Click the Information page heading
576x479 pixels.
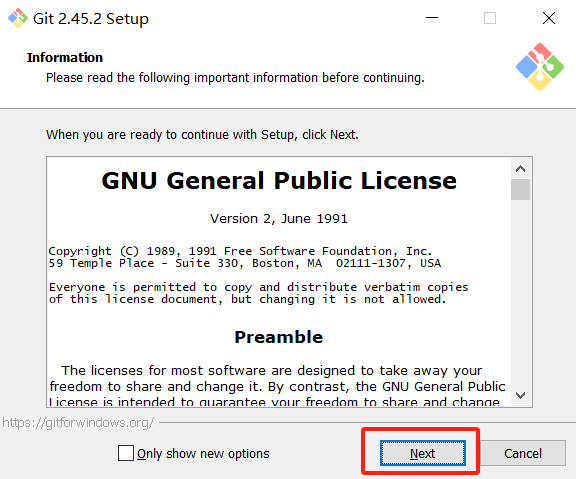pyautogui.click(x=65, y=57)
